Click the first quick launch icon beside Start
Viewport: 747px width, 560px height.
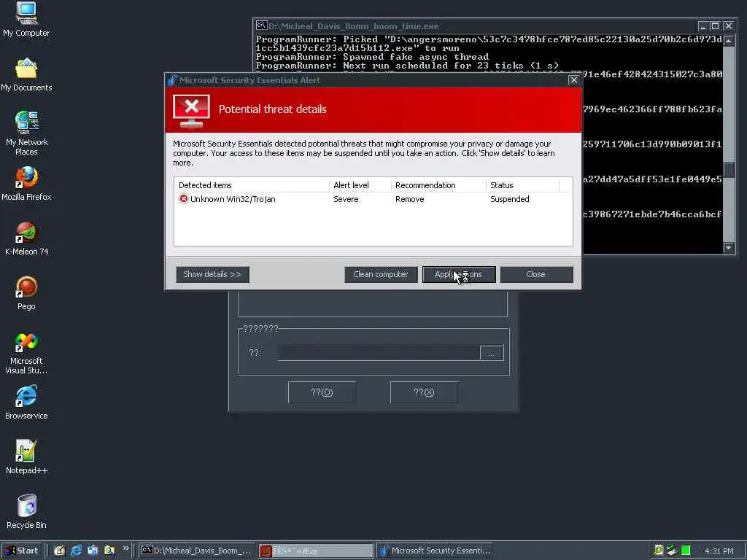(59, 551)
